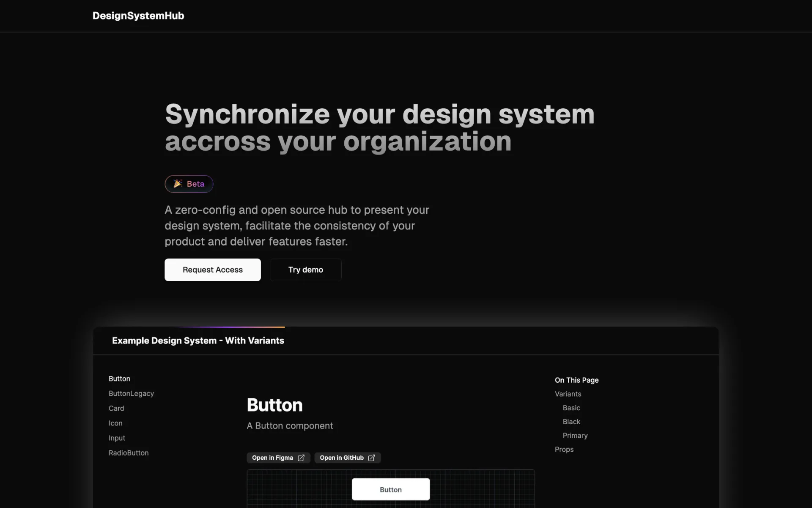Click the party popper icon in Beta badge
The width and height of the screenshot is (812, 508).
point(178,183)
